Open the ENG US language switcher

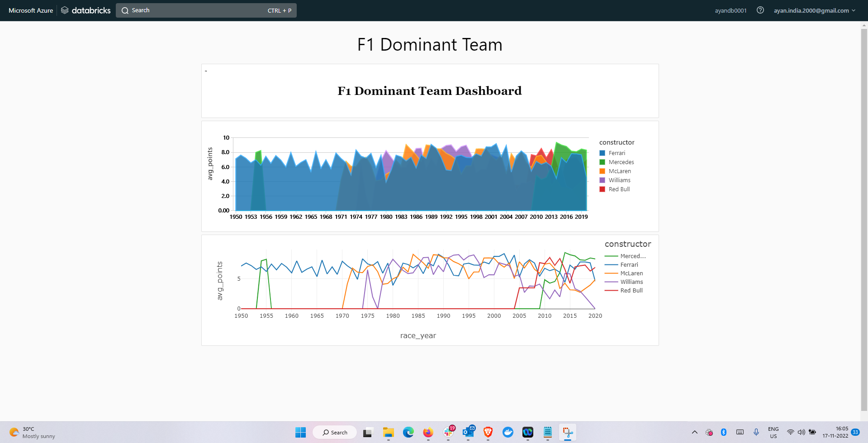(773, 433)
